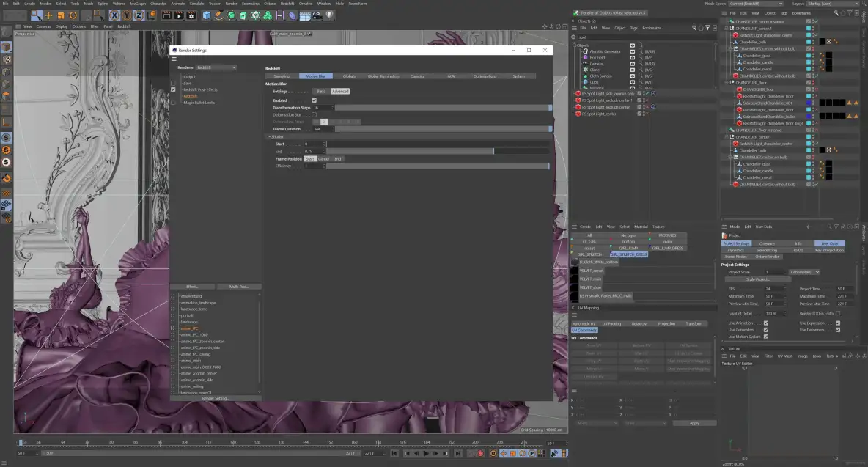Click the Apply button in coordinates panel
868x467 pixels.
695,423
